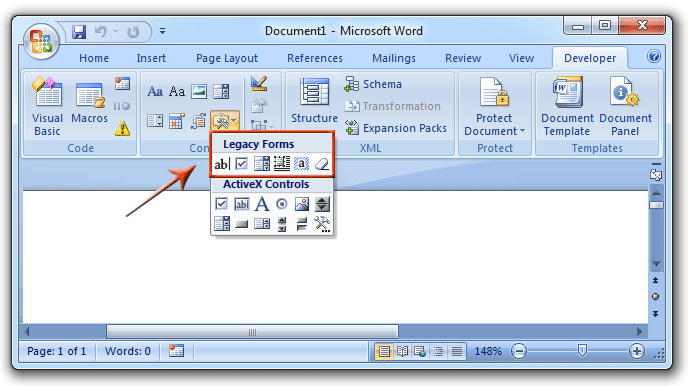Collapse the Legacy Tools dropdown button
Image resolution: width=688 pixels, height=386 pixels.
(225, 121)
